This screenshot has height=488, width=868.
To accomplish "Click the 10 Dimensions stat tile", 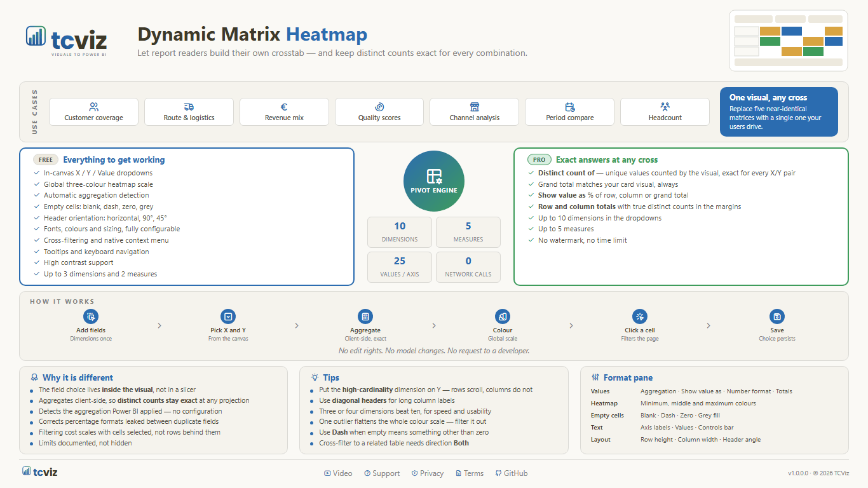I will [400, 232].
